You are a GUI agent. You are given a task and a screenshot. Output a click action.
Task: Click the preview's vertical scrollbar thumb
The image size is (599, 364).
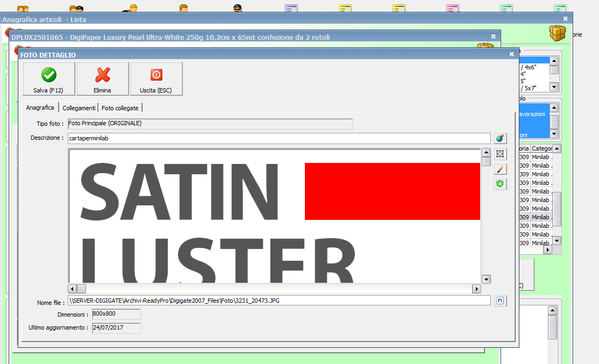[486, 161]
